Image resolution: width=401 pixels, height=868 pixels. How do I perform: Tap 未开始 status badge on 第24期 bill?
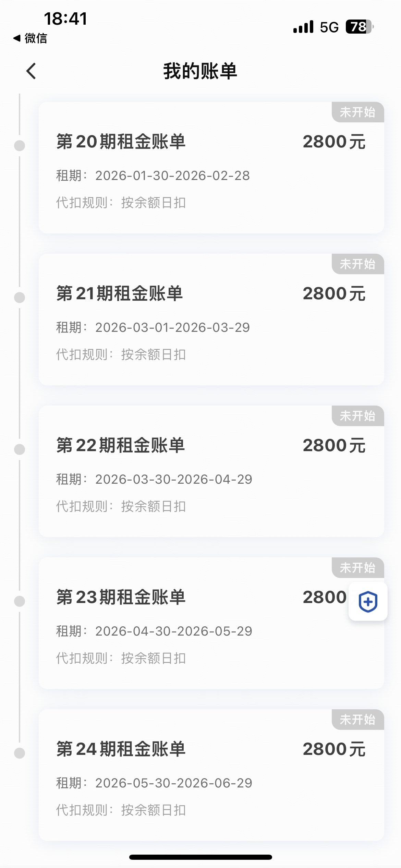357,720
